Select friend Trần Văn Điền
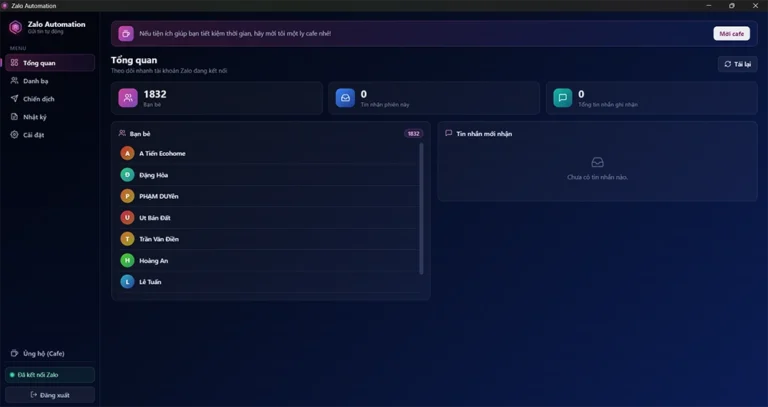768x407 pixels. point(269,239)
